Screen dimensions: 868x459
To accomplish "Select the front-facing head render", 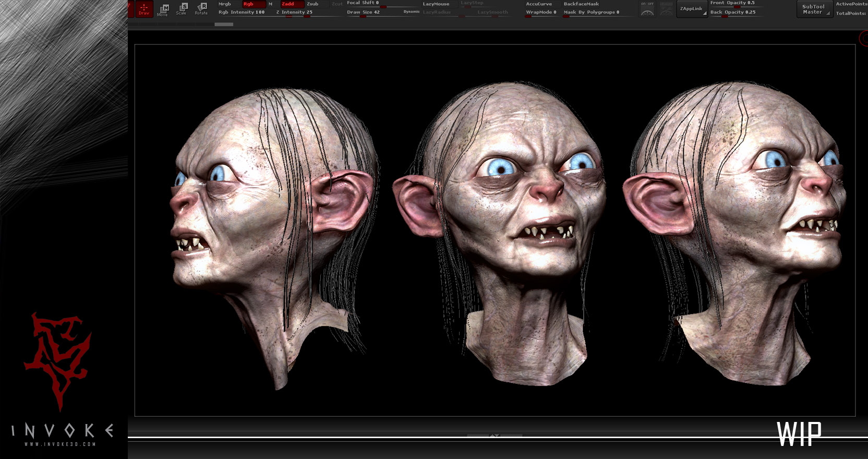I will tap(501, 234).
